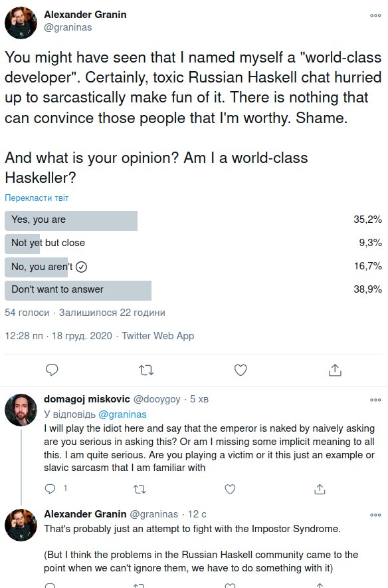Reply to domagoj miskovic's comment

click(x=50, y=489)
